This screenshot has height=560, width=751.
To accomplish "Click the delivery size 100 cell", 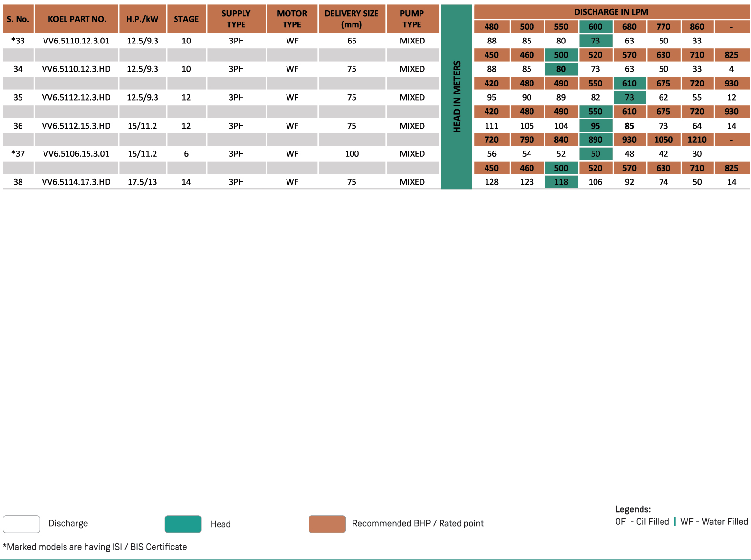I will point(352,154).
